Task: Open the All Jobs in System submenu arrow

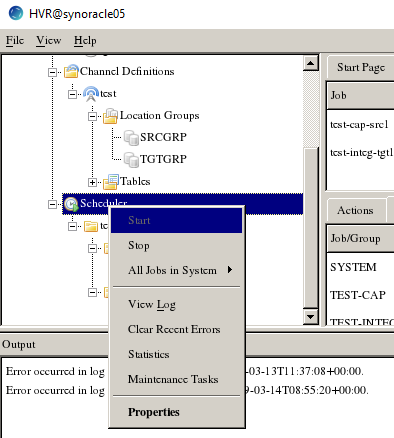Action: point(230,270)
